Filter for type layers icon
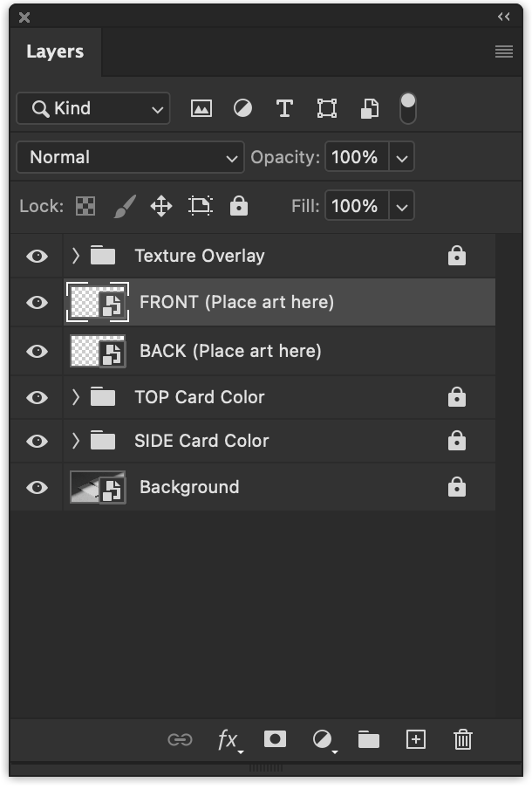The image size is (532, 789). 284,108
